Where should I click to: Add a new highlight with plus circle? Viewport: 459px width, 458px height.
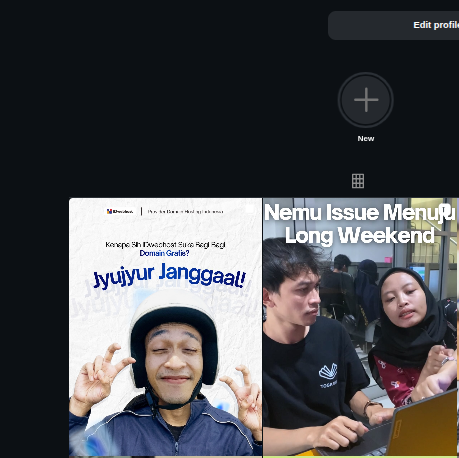coord(366,100)
